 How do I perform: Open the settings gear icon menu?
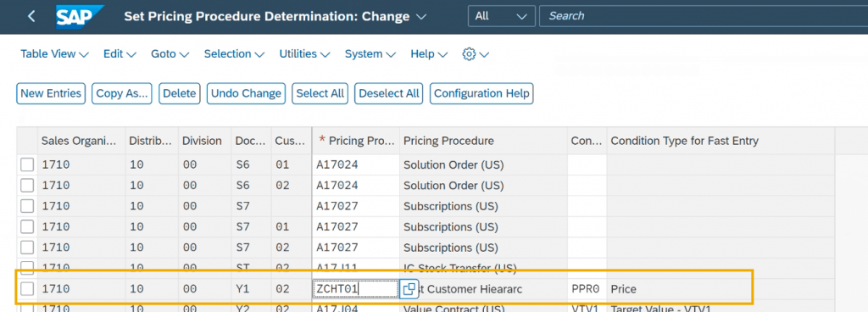476,54
